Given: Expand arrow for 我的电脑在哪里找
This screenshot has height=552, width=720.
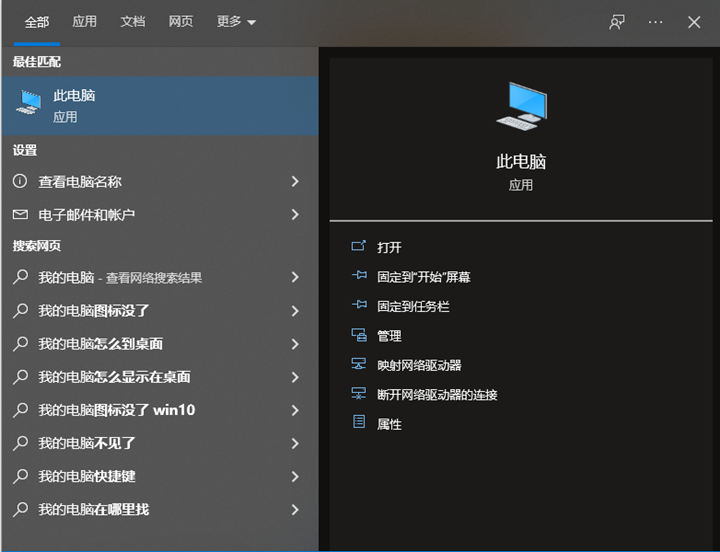Looking at the screenshot, I should pos(295,509).
